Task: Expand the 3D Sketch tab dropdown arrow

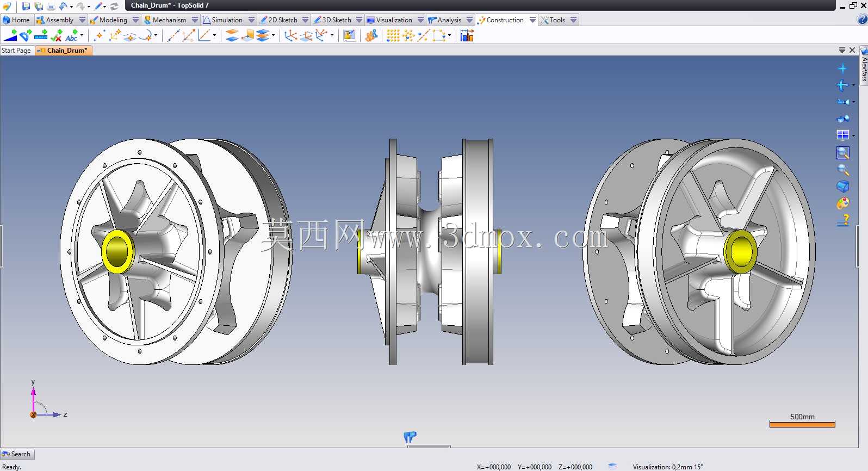Action: 359,20
